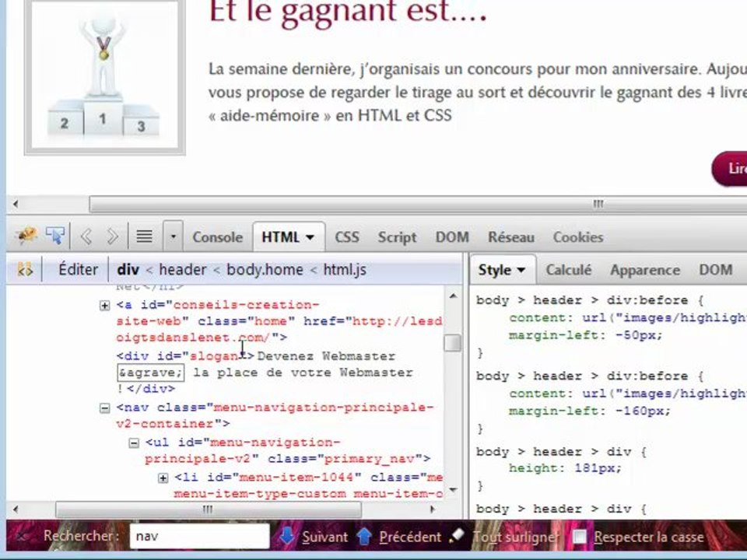Close the find bar
Image resolution: width=747 pixels, height=560 pixels.
[x=21, y=536]
